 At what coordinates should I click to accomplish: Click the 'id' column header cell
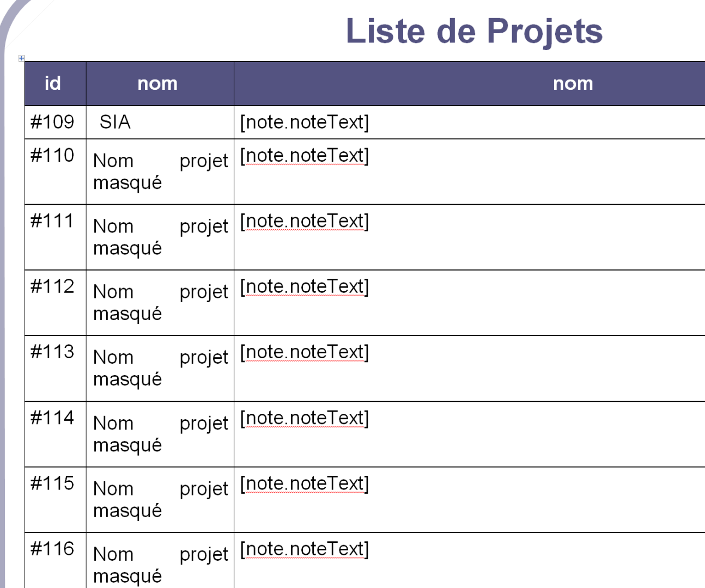pyautogui.click(x=53, y=83)
